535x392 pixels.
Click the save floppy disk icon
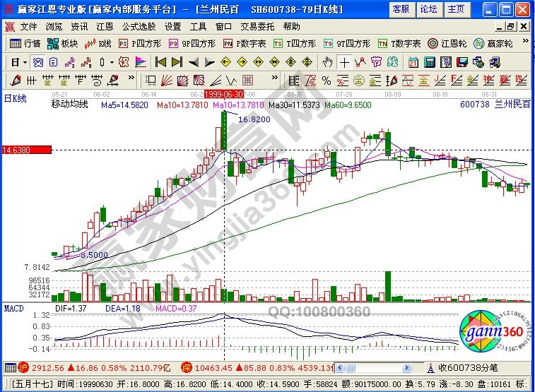point(462,62)
